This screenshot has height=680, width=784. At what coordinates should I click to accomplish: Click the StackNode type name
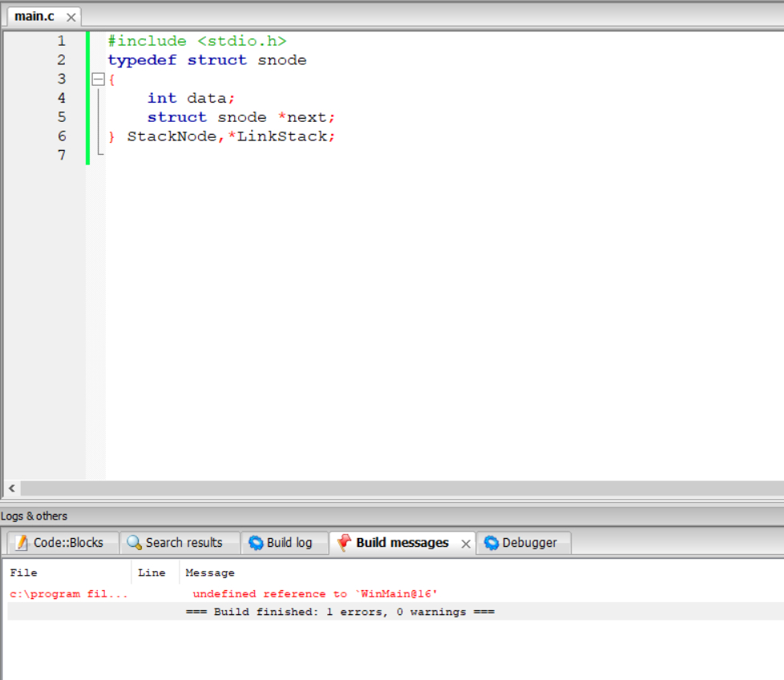click(x=172, y=136)
